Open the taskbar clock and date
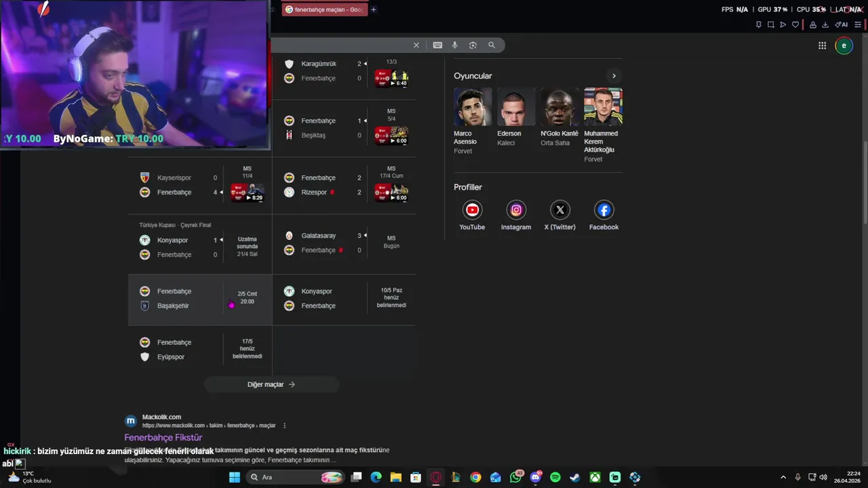Image resolution: width=868 pixels, height=488 pixels. 848,477
